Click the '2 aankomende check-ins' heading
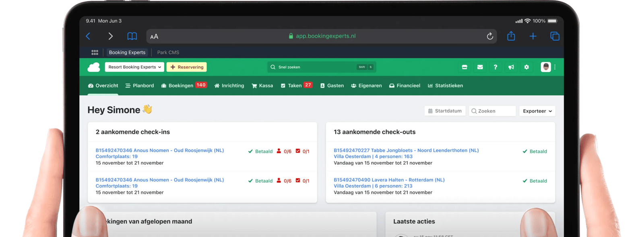This screenshot has height=237, width=644. click(x=133, y=132)
